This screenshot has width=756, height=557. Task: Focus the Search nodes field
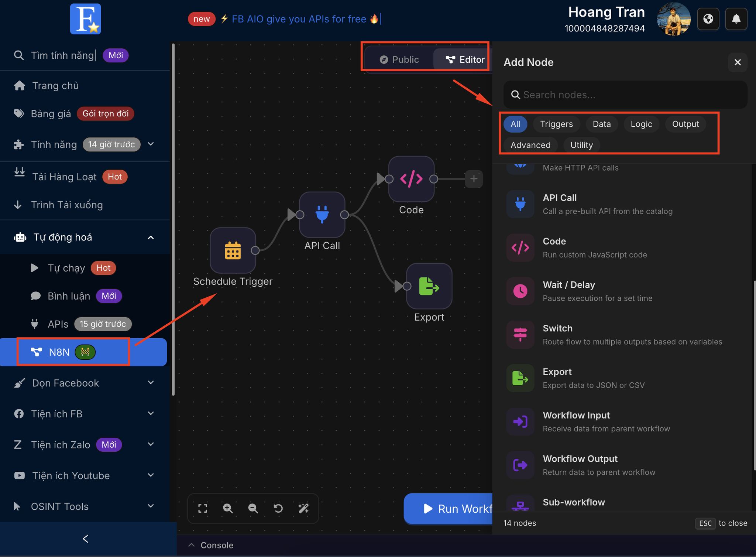point(625,95)
